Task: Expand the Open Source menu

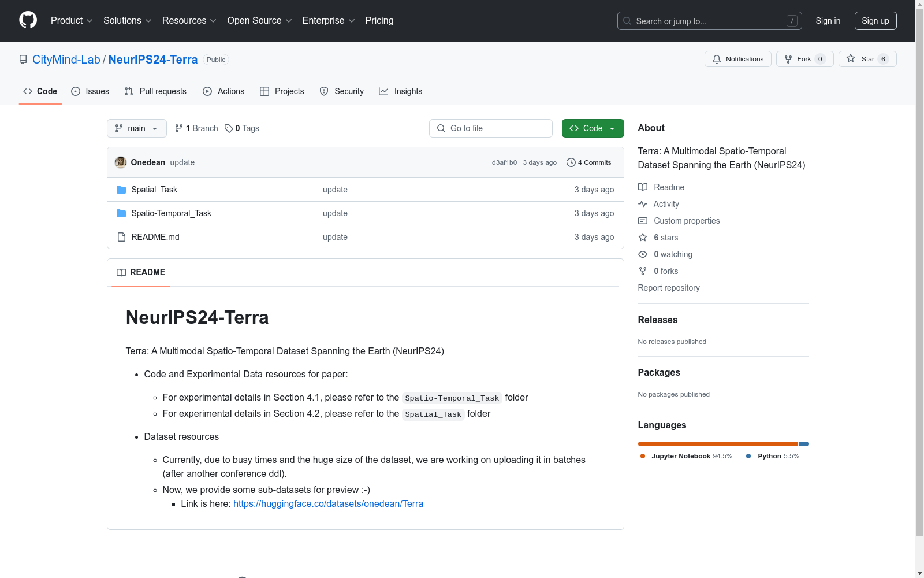Action: pos(259,20)
